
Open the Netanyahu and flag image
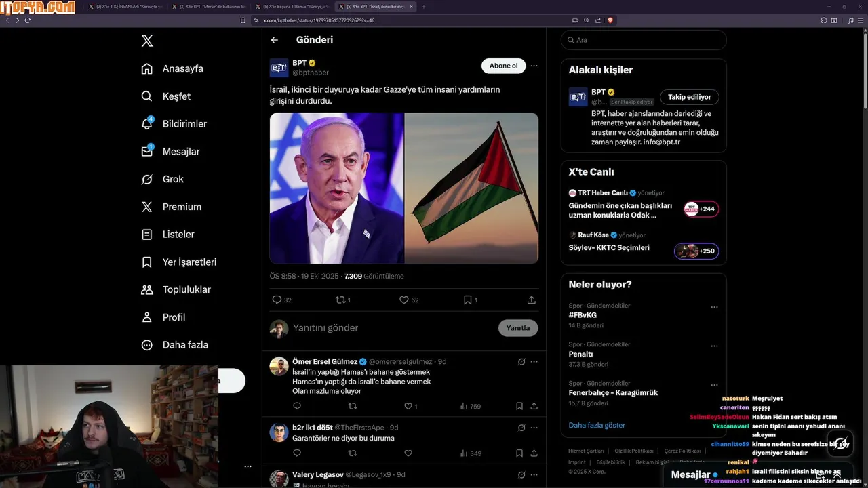click(x=404, y=188)
